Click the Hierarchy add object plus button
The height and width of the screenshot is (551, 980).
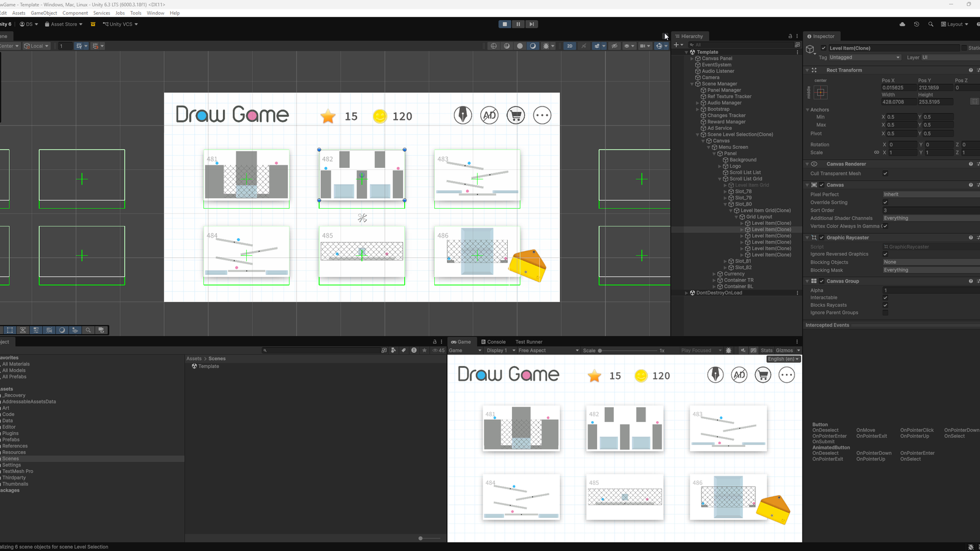coord(678,45)
